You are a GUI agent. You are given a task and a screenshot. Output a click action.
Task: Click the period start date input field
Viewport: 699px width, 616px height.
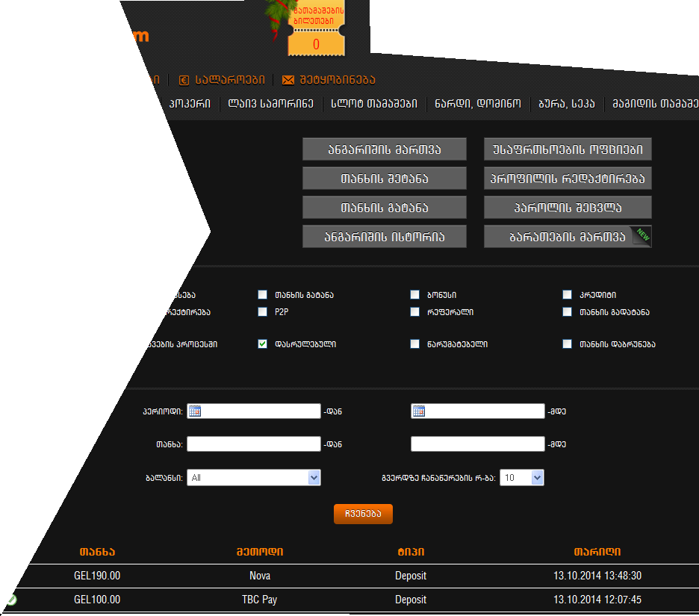click(254, 411)
